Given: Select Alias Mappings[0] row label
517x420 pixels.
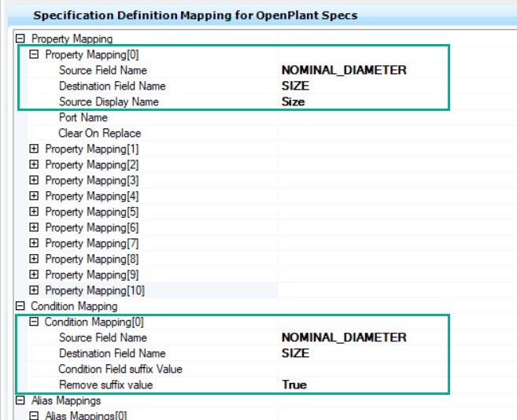Looking at the screenshot, I should (86, 415).
